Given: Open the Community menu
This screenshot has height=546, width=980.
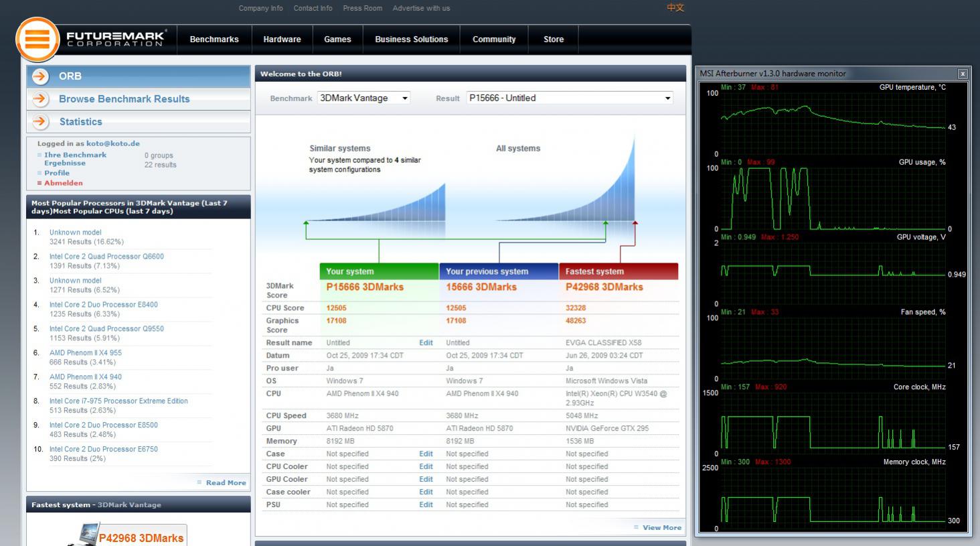Looking at the screenshot, I should point(494,40).
